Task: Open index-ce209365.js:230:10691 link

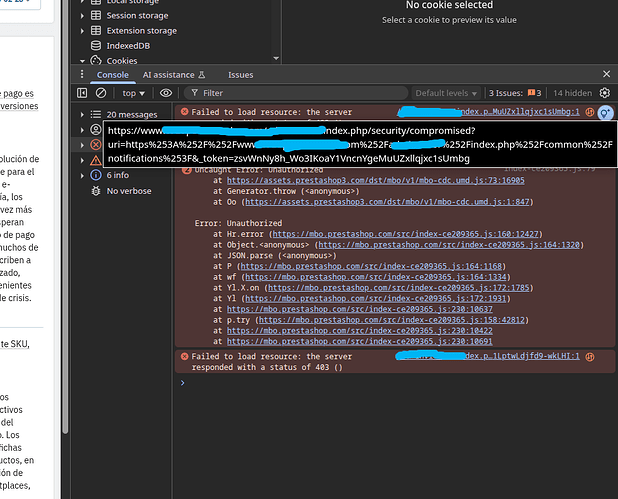Action: coord(359,341)
